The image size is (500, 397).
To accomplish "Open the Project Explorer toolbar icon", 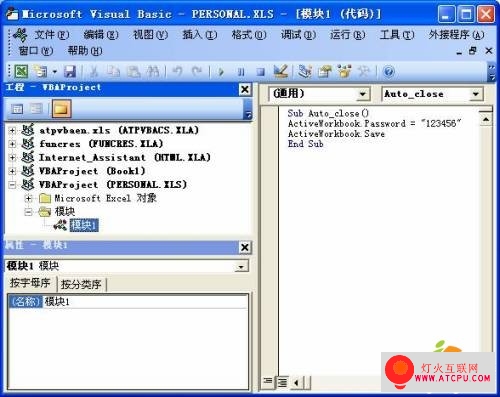I will [x=305, y=71].
